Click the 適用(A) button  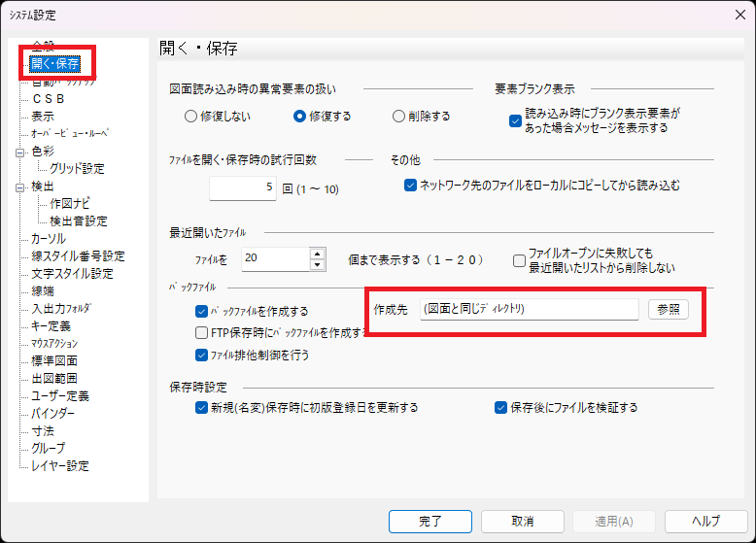pyautogui.click(x=614, y=522)
